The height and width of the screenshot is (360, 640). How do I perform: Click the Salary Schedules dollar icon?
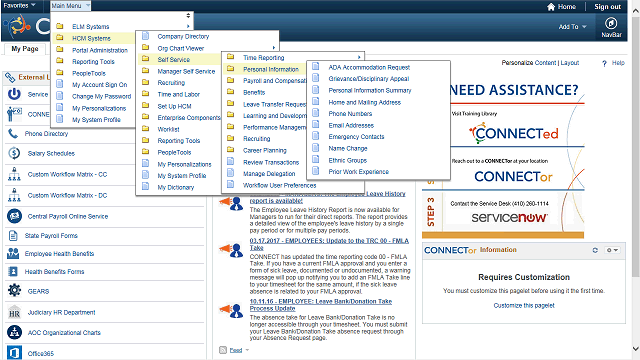coord(14,153)
